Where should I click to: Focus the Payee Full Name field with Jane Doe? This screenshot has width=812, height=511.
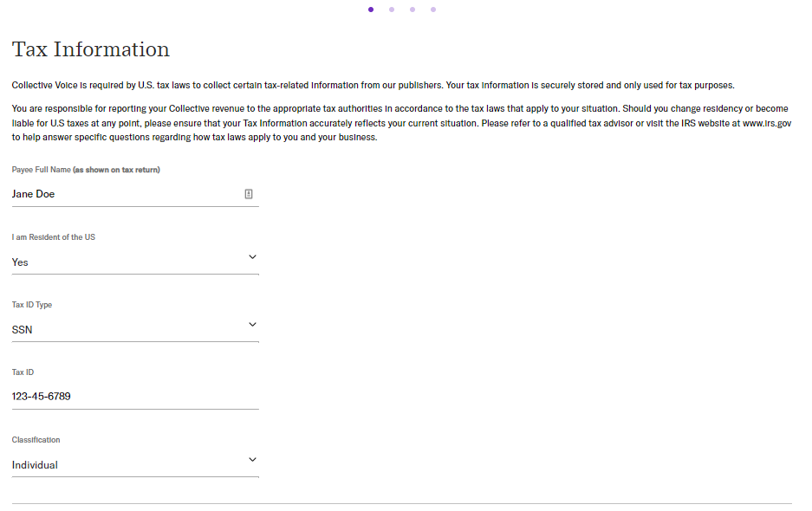135,194
